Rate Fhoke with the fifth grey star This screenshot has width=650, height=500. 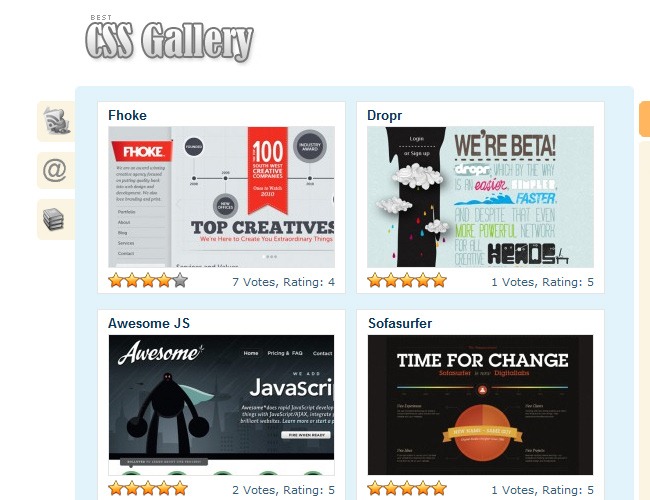[x=180, y=281]
